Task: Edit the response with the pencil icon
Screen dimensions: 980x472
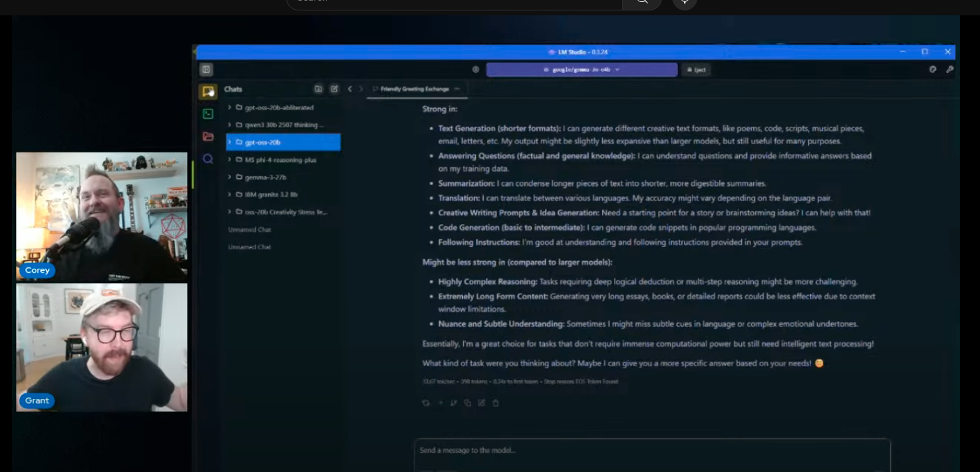Action: [x=482, y=403]
